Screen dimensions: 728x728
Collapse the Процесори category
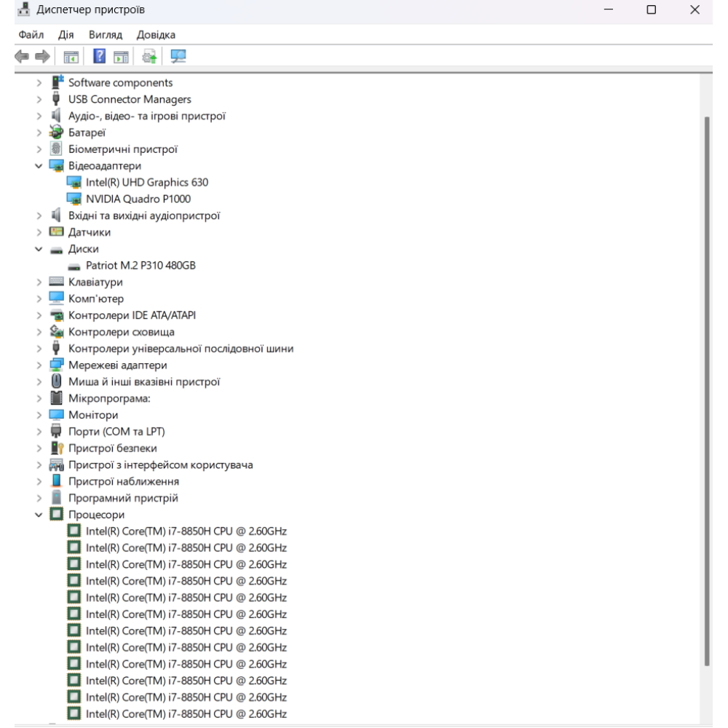[39, 515]
